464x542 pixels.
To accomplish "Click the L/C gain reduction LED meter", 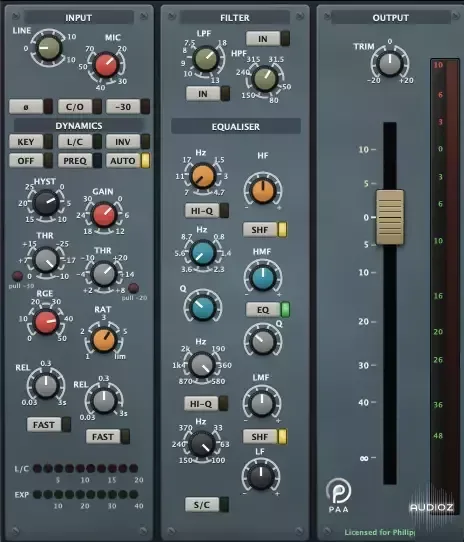I will [x=85, y=468].
